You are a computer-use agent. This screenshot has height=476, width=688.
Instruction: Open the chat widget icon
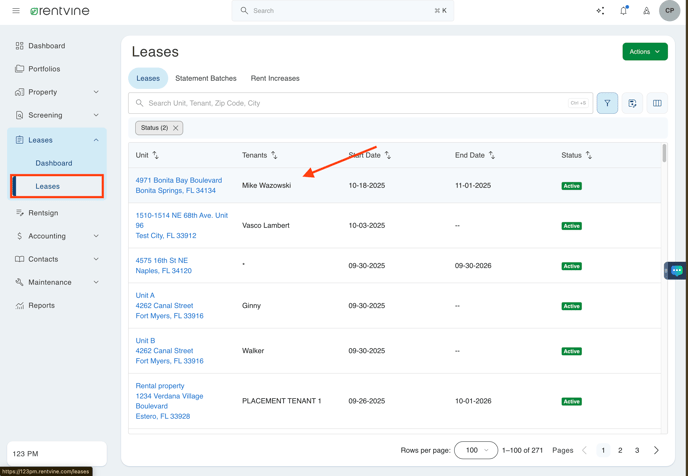click(x=677, y=271)
